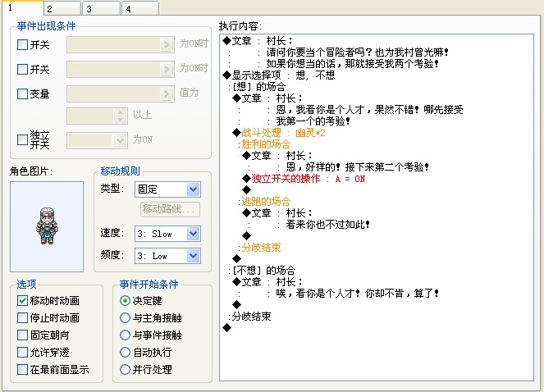Click the last empty diamond command line

[227, 327]
